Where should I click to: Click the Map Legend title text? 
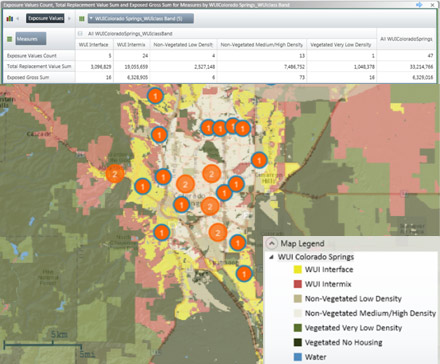[x=302, y=244]
